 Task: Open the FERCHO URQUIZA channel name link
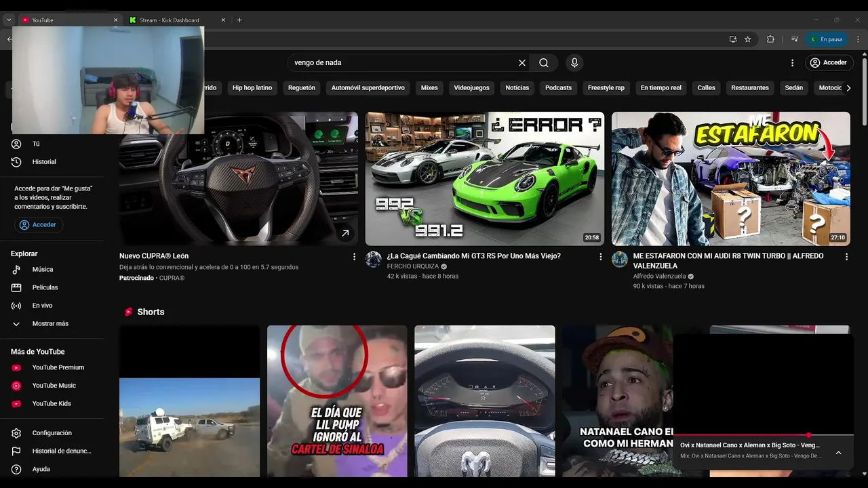coord(412,266)
